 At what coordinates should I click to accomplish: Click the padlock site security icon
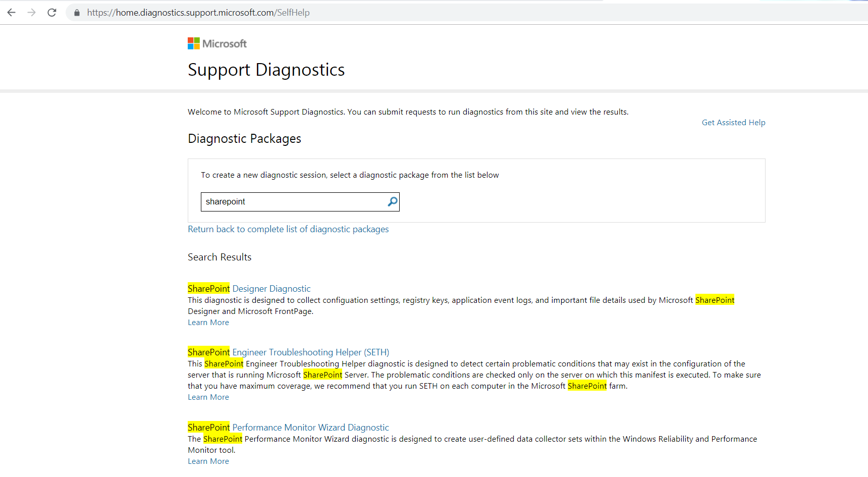[77, 13]
